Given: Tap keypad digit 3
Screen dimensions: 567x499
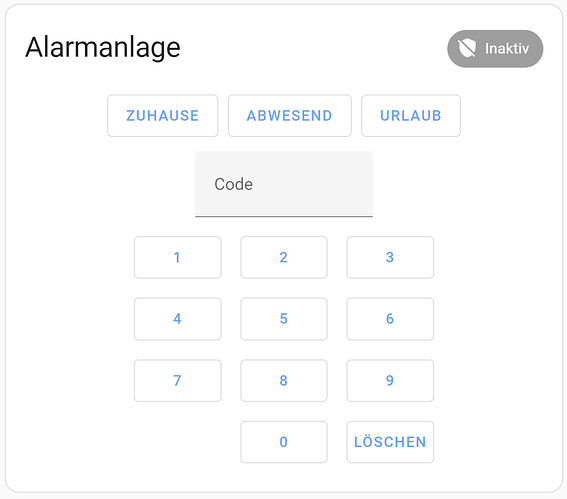Looking at the screenshot, I should (390, 257).
